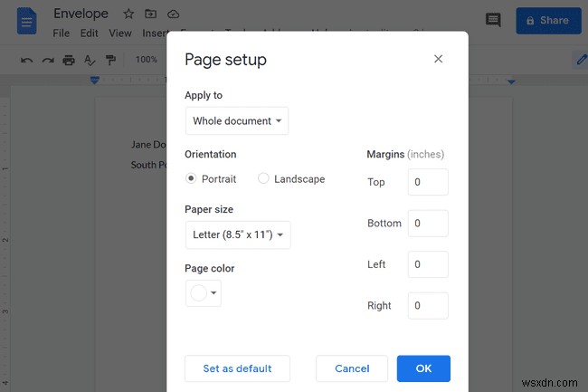Screen dimensions: 588x392
Task: Open the Insert menu
Action: pos(154,33)
